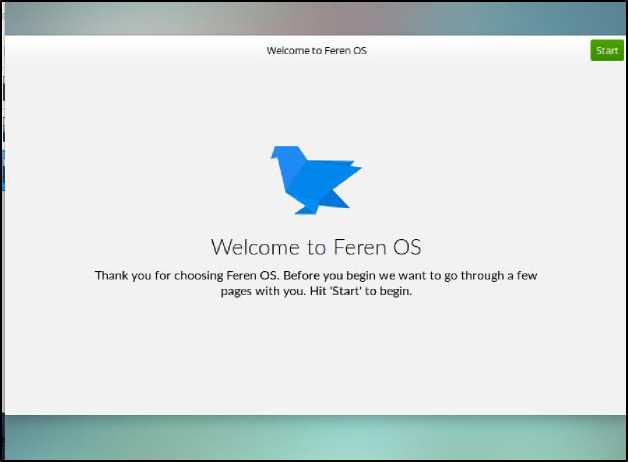Click the bird logo's beak
The image size is (628, 462).
coord(274,155)
